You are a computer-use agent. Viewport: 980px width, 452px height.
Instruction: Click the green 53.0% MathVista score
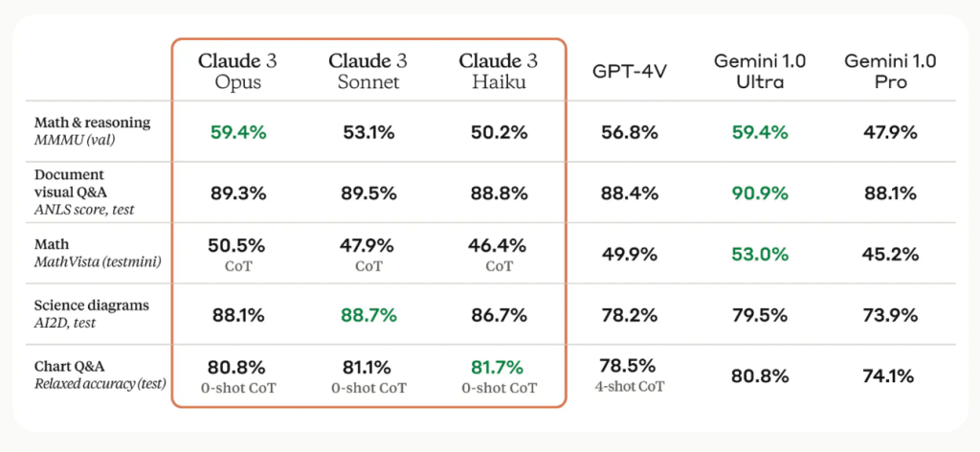pyautogui.click(x=760, y=255)
